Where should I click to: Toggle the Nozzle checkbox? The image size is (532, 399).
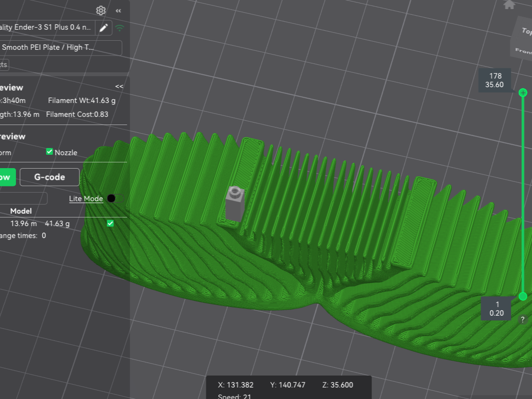tap(49, 152)
